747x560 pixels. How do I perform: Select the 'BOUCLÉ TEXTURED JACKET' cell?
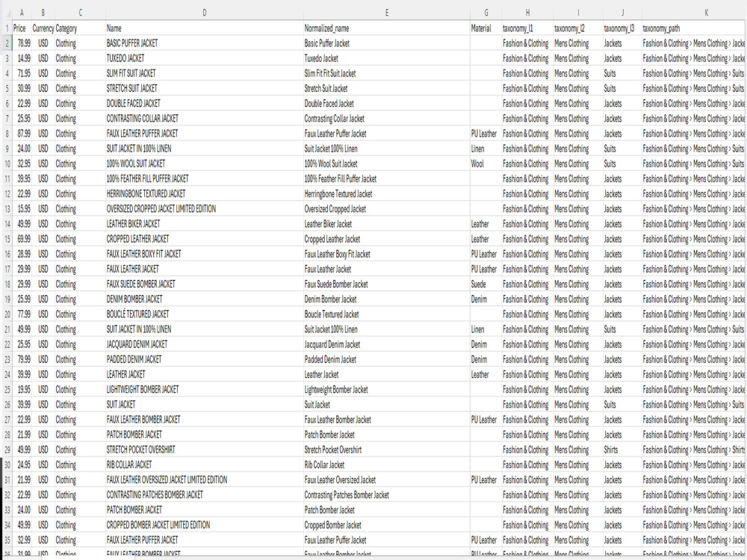pos(205,314)
